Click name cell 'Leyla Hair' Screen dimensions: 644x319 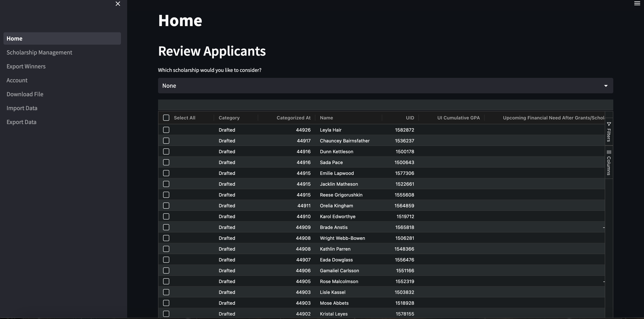point(330,130)
